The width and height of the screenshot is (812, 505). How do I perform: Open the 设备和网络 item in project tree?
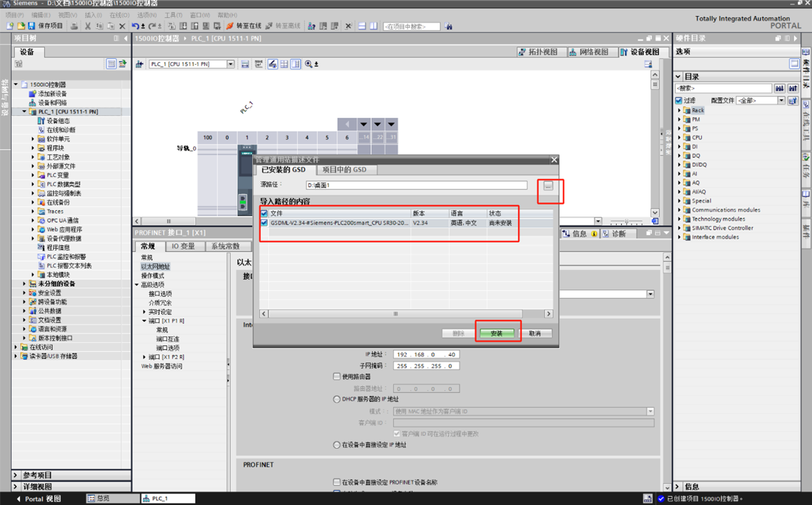52,102
